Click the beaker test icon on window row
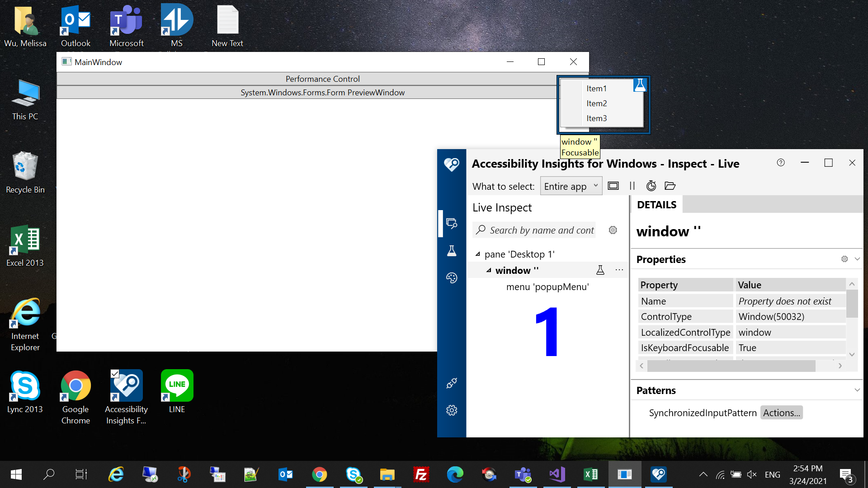 (x=600, y=270)
